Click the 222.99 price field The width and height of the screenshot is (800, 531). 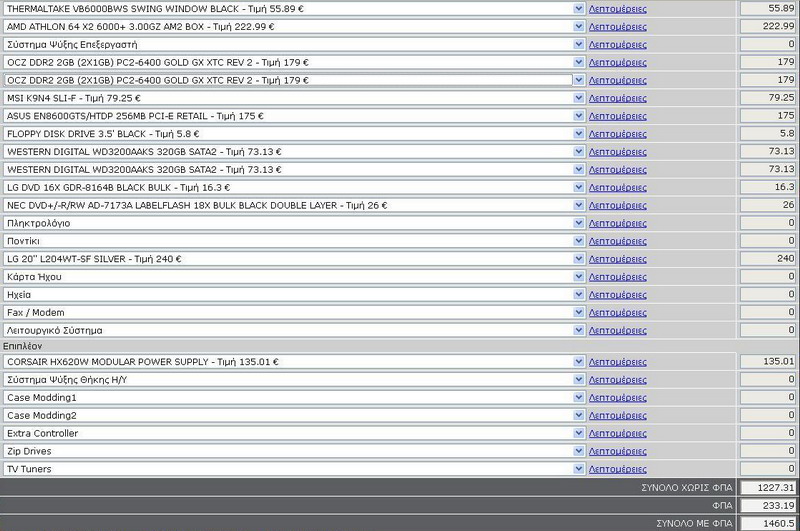(x=768, y=26)
